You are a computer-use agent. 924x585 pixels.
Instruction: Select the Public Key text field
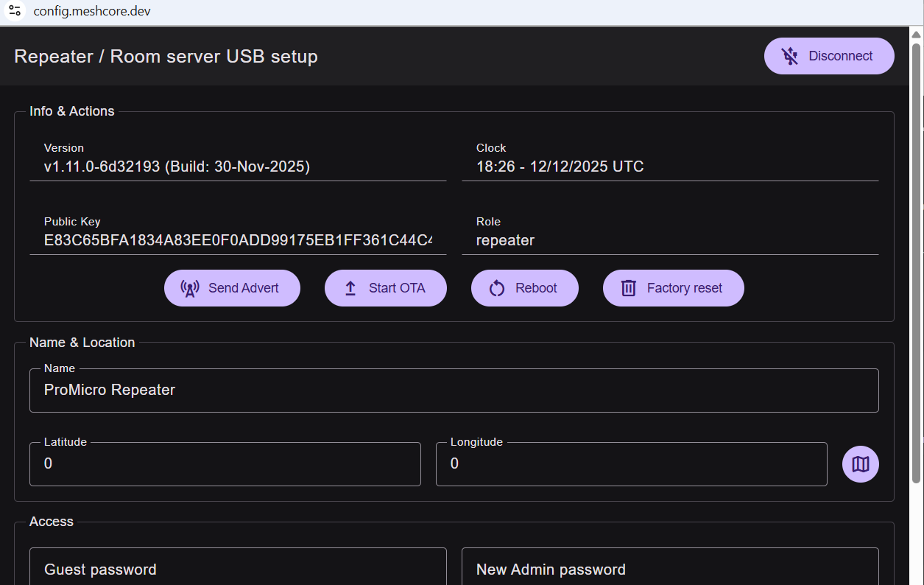237,240
